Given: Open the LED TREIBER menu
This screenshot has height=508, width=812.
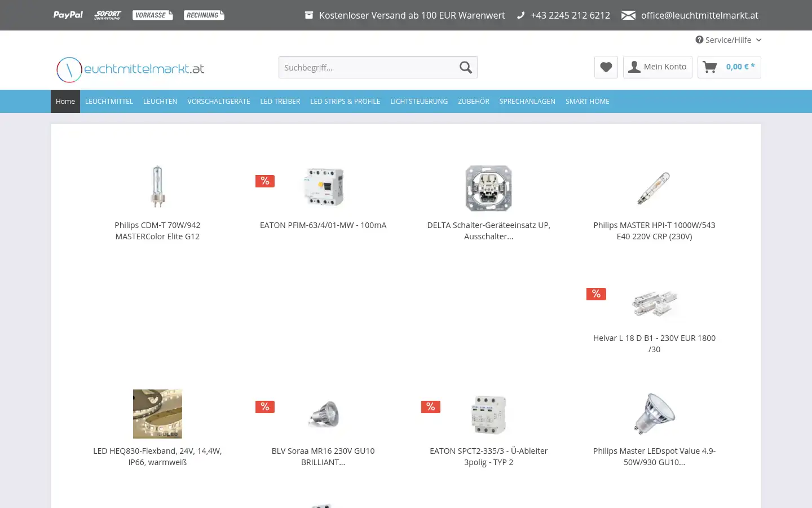Looking at the screenshot, I should (280, 102).
